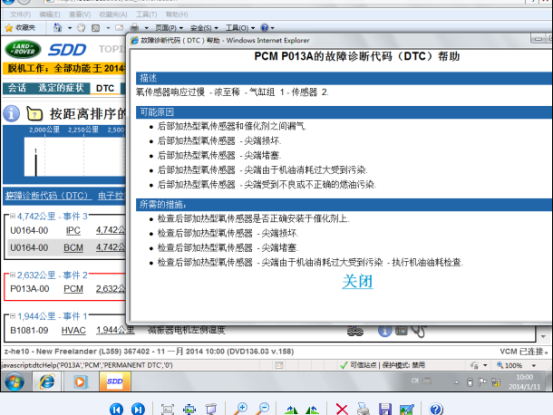Click the stethoscope icon in the B1081-09 row
The image size is (553, 415).
pos(419,331)
